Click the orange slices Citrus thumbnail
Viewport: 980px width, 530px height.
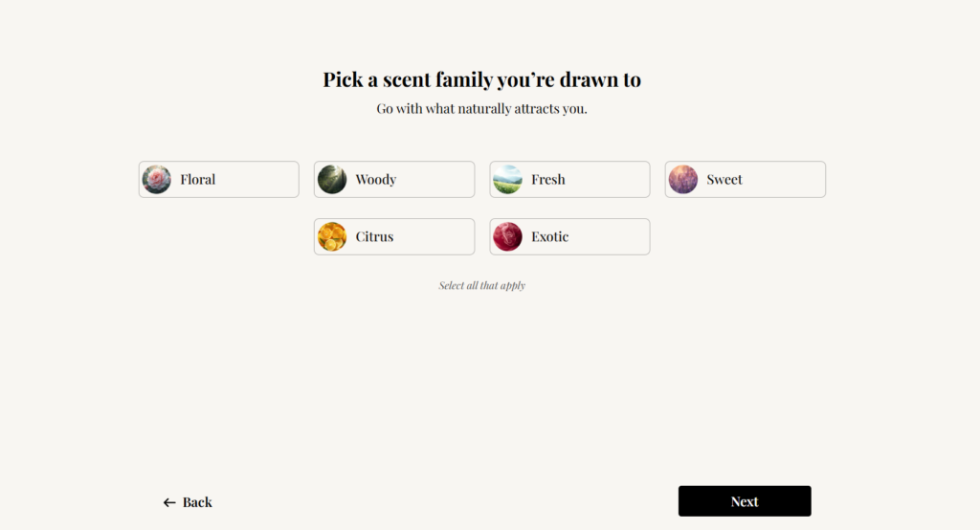[x=332, y=237]
